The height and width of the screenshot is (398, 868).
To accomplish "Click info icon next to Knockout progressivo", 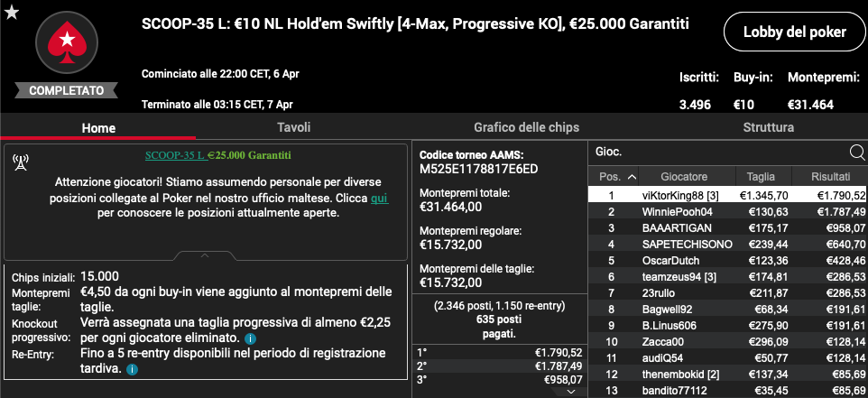I will click(249, 338).
